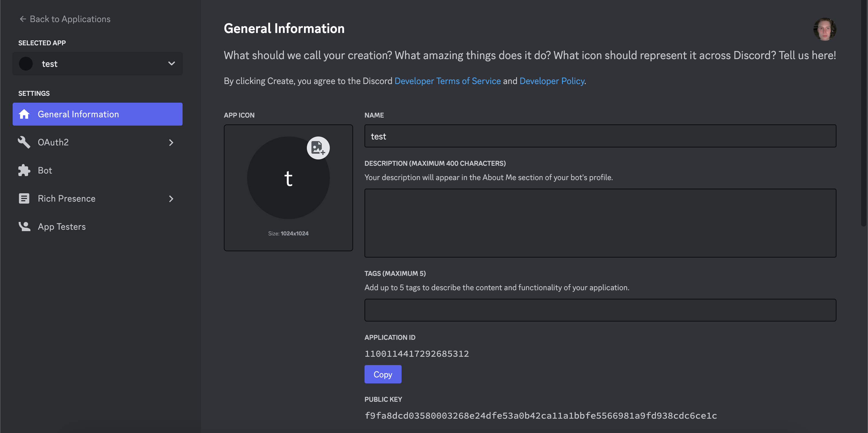Screen dimensions: 868x433
Task: Click the PUBLIC KEY label
Action: click(383, 399)
